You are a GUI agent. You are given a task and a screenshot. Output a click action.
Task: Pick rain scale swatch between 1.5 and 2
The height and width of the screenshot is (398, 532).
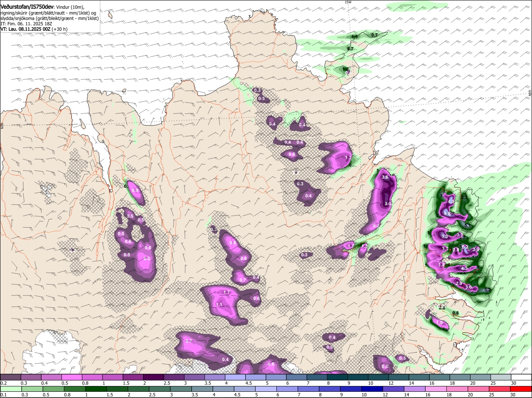click(117, 389)
